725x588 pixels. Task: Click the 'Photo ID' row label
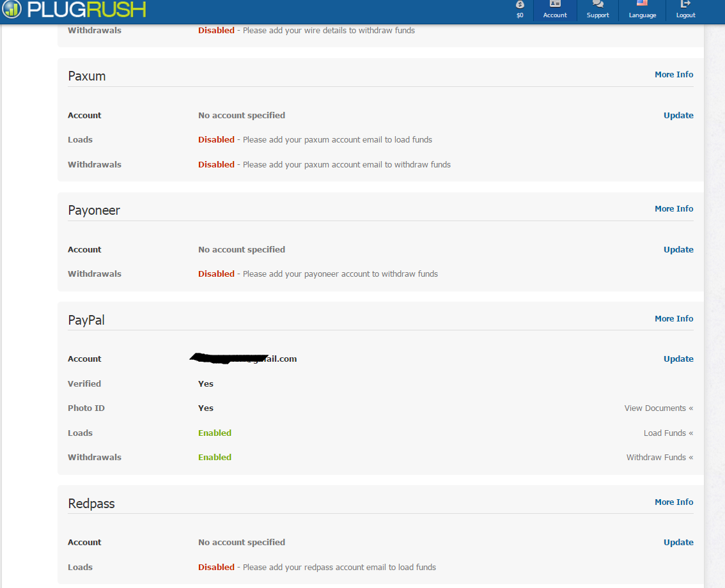86,408
